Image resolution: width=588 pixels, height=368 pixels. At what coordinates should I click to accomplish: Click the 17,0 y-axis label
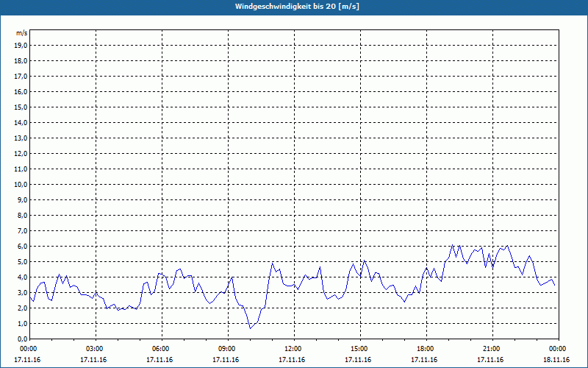tap(21, 77)
